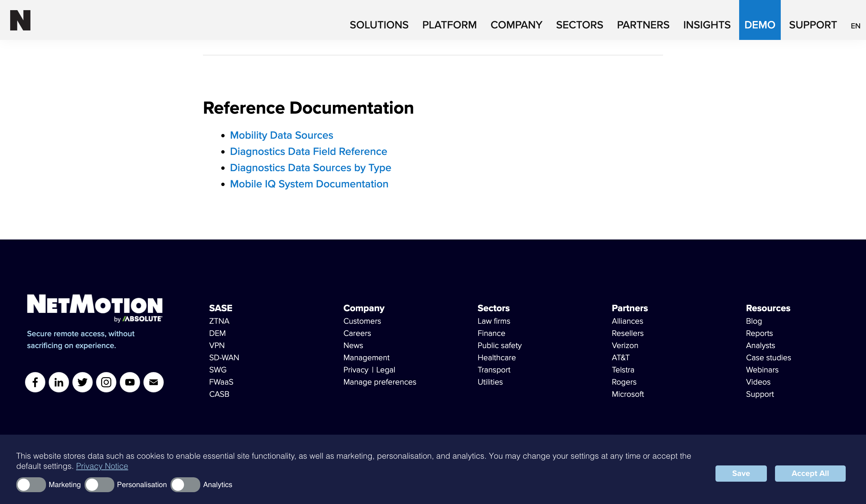Click the Save cookie settings button

(x=741, y=474)
